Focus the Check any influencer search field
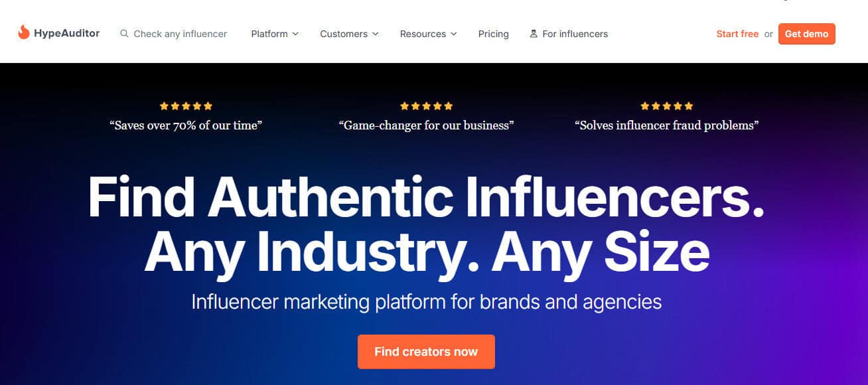This screenshot has height=385, width=868. 174,34
